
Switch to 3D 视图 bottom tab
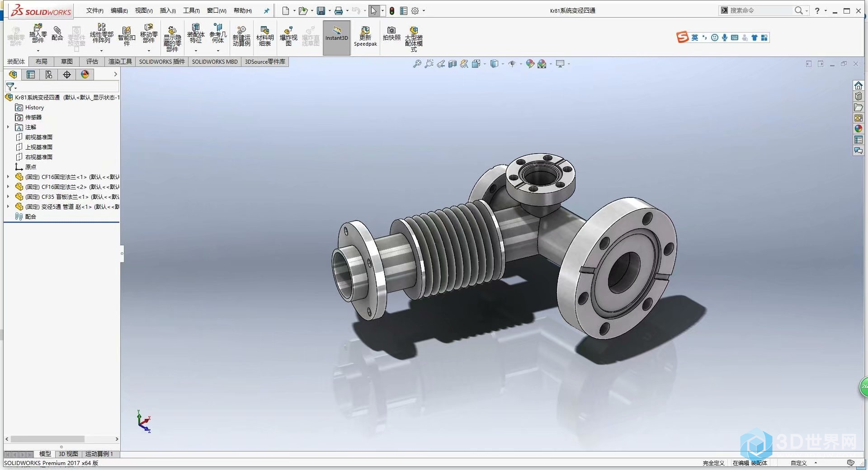tap(68, 454)
